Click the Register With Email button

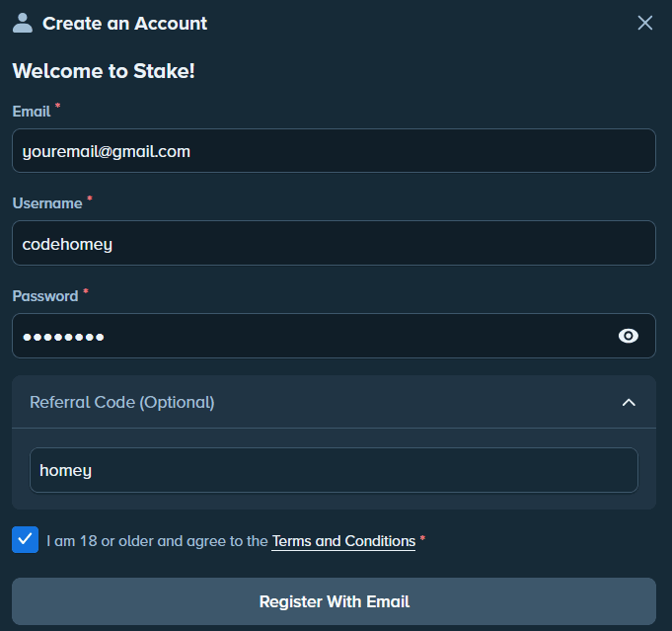point(334,601)
